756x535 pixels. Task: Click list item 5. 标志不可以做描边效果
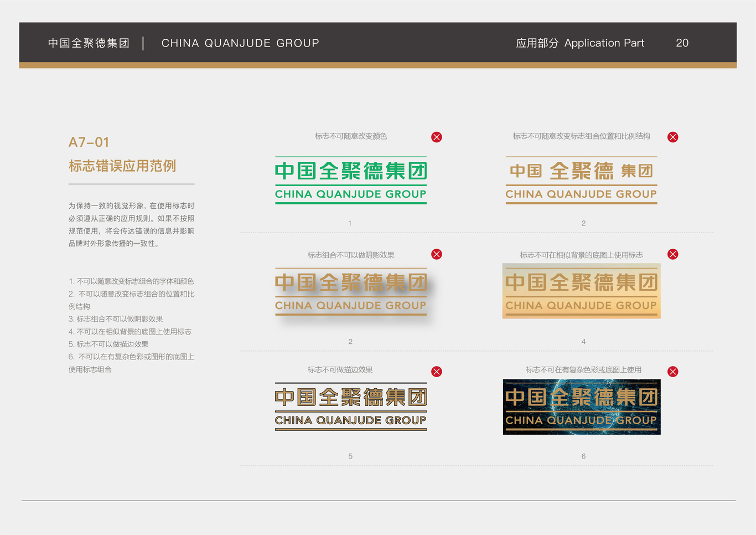tap(108, 344)
